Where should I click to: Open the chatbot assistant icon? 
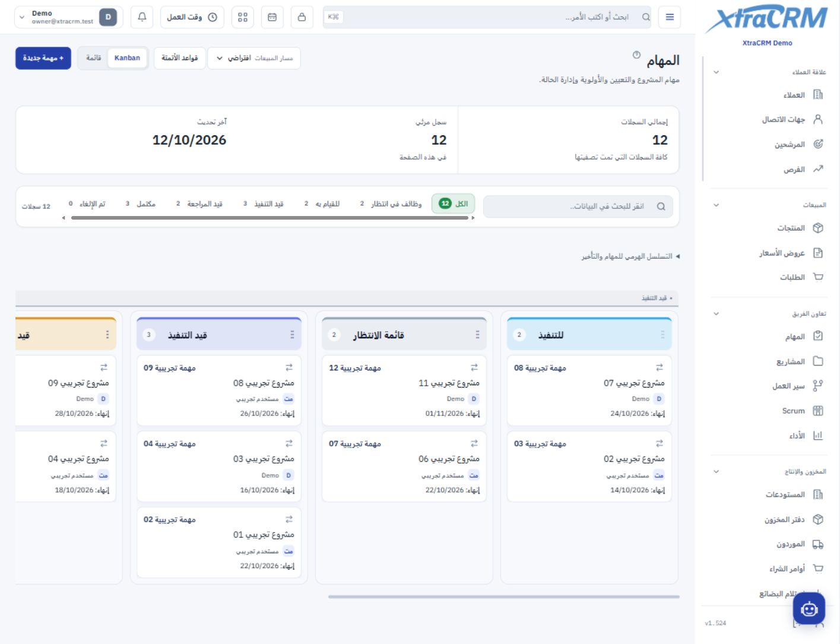(x=809, y=608)
